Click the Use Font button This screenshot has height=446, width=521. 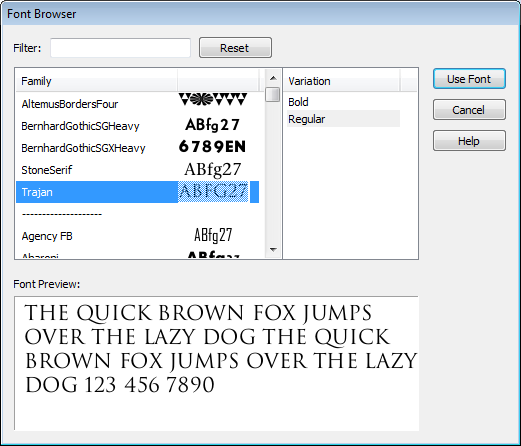point(469,79)
